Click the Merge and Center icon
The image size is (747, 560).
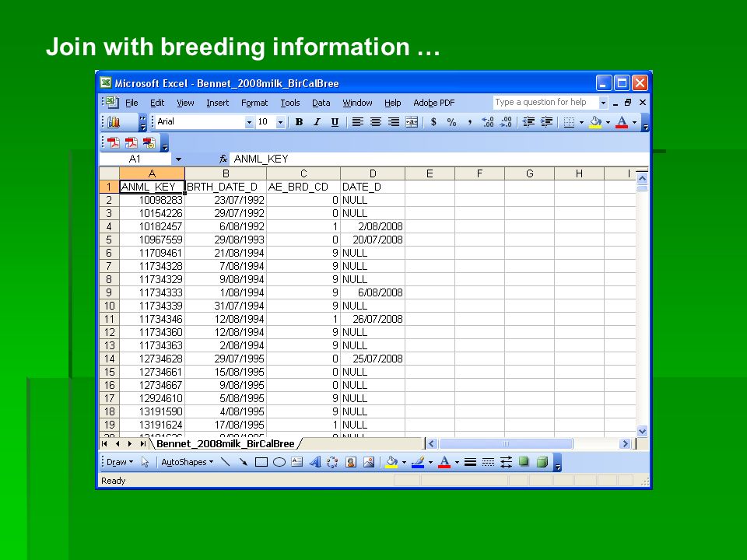412,122
